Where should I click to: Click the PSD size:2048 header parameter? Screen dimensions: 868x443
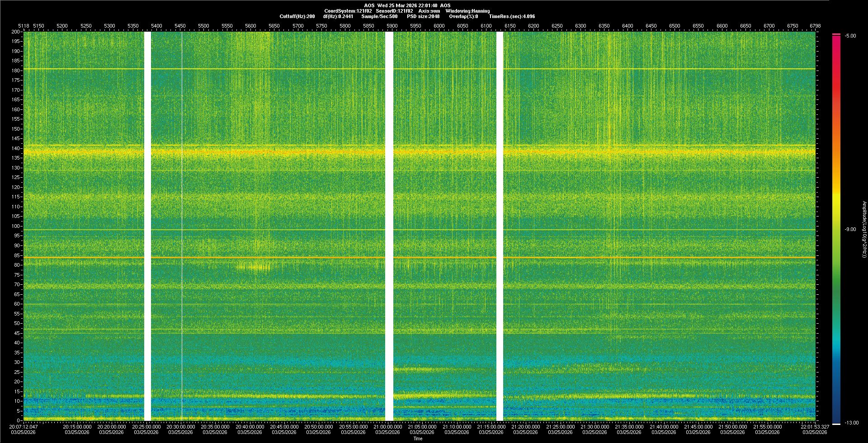pos(423,16)
